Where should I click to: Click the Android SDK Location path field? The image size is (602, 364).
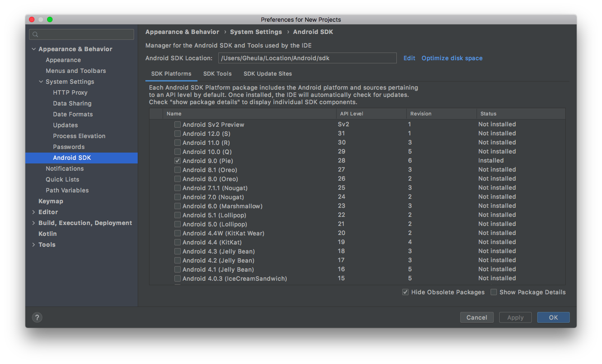307,58
